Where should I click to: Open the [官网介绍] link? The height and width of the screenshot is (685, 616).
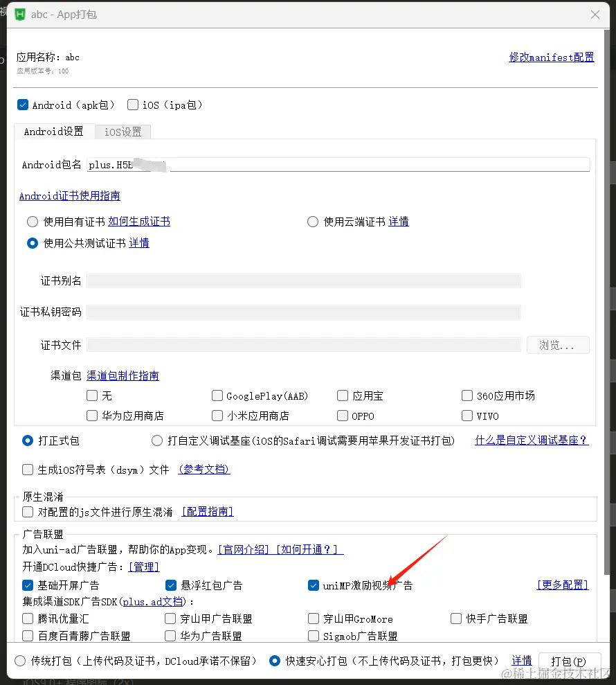click(243, 549)
